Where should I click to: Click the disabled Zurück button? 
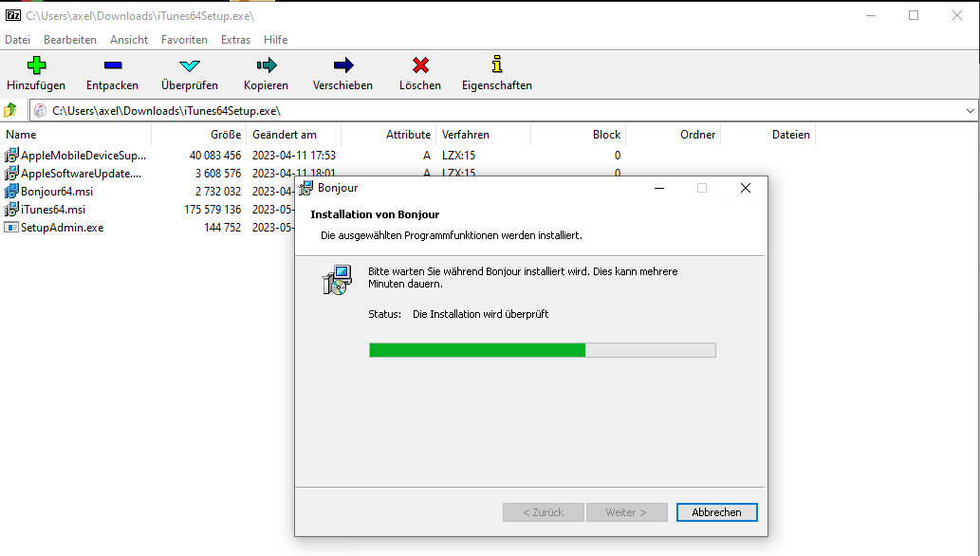coord(543,512)
